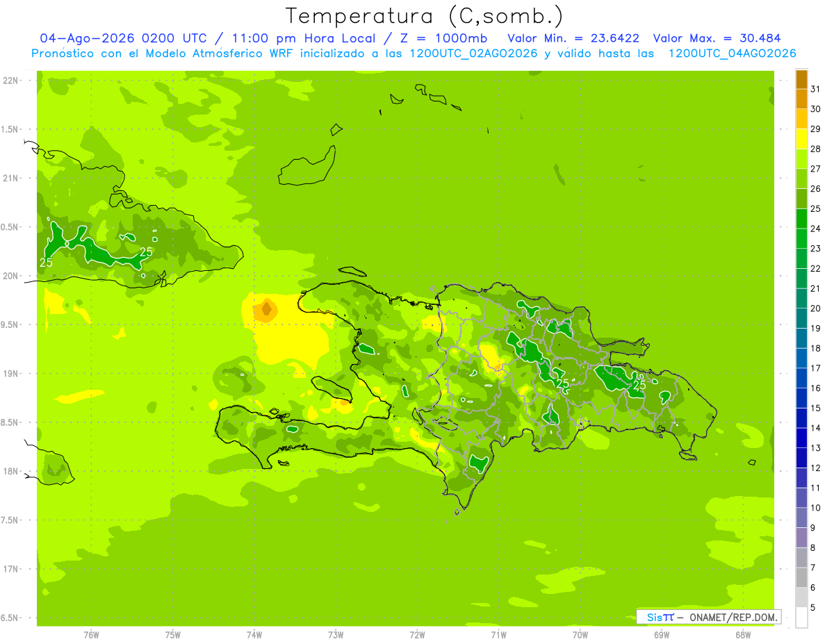Screen dimensions: 834x644
Task: Click the "20N" latitude axis label
Action: [x=10, y=276]
